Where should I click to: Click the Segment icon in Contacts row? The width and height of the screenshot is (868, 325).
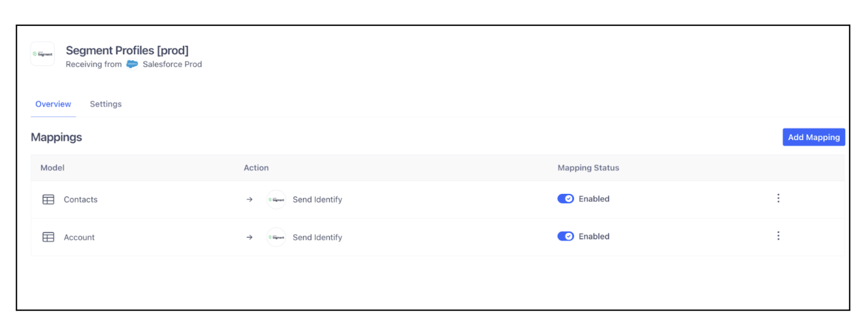click(x=276, y=200)
